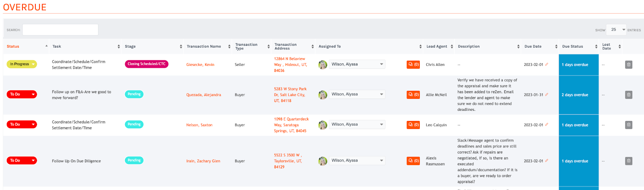Click the Closing Scheduled/CTC stage badge
The height and width of the screenshot is (190, 644).
147,64
